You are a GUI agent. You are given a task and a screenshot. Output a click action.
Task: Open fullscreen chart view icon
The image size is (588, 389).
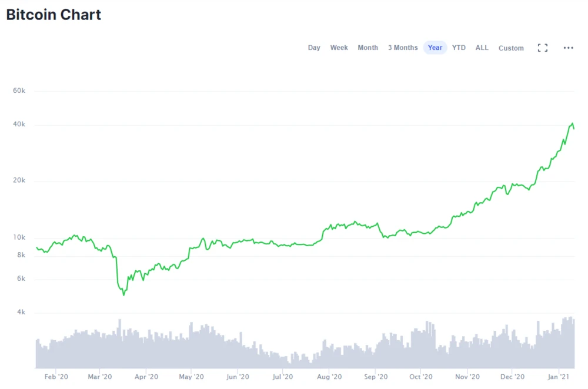[x=543, y=48]
